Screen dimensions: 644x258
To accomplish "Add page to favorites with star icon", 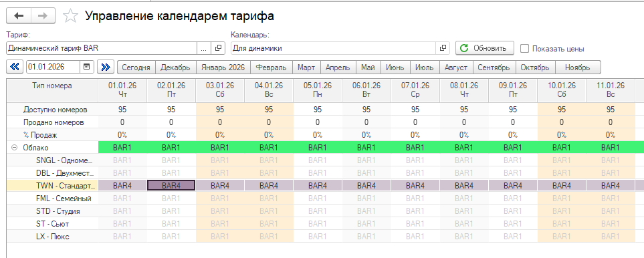I will point(71,16).
